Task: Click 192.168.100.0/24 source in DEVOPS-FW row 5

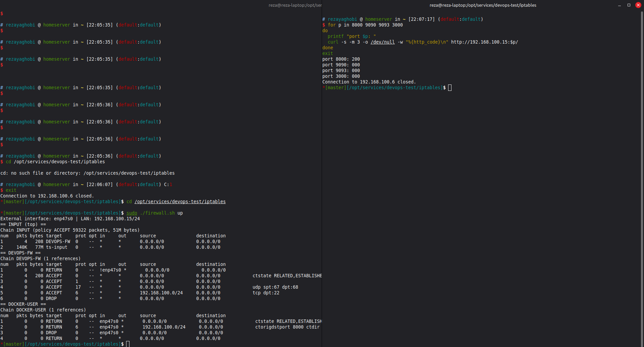Action: pyautogui.click(x=161, y=293)
